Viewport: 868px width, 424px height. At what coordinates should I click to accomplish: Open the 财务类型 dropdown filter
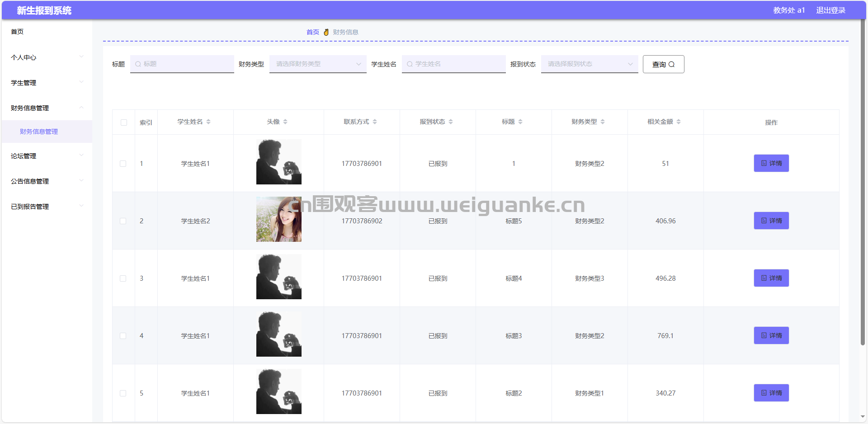pos(318,64)
